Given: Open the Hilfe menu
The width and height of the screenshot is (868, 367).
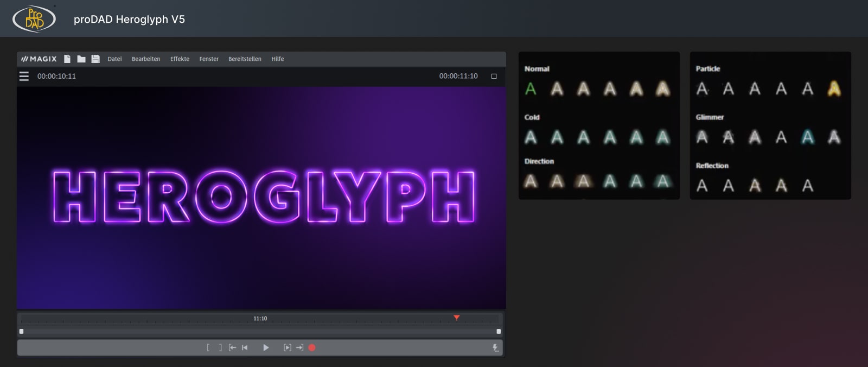Looking at the screenshot, I should (x=278, y=59).
